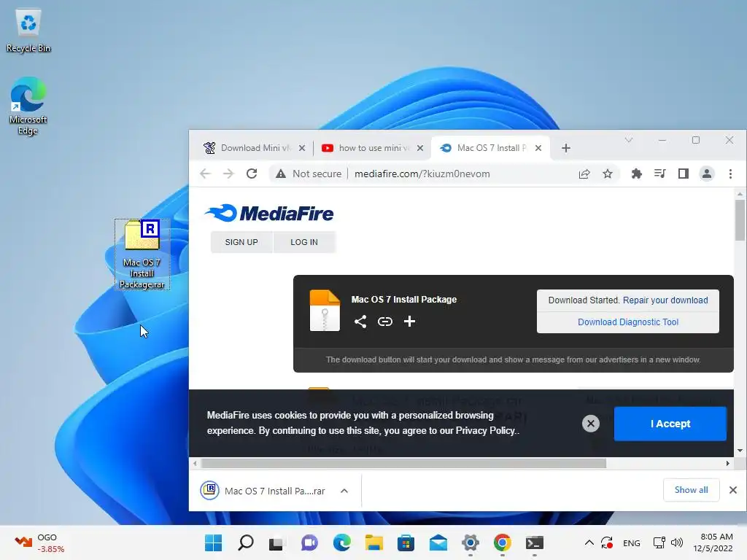The height and width of the screenshot is (560, 747).
Task: Open Task View on the taskbar
Action: (x=276, y=542)
